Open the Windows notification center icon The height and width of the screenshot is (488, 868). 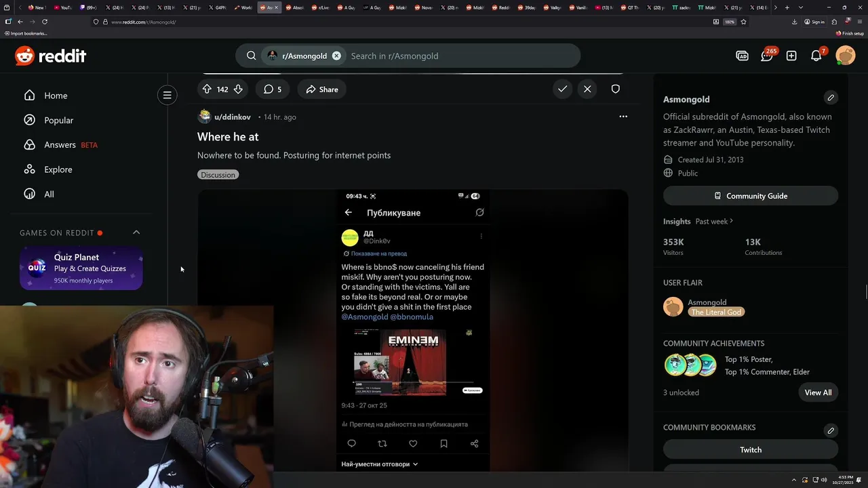(x=859, y=480)
